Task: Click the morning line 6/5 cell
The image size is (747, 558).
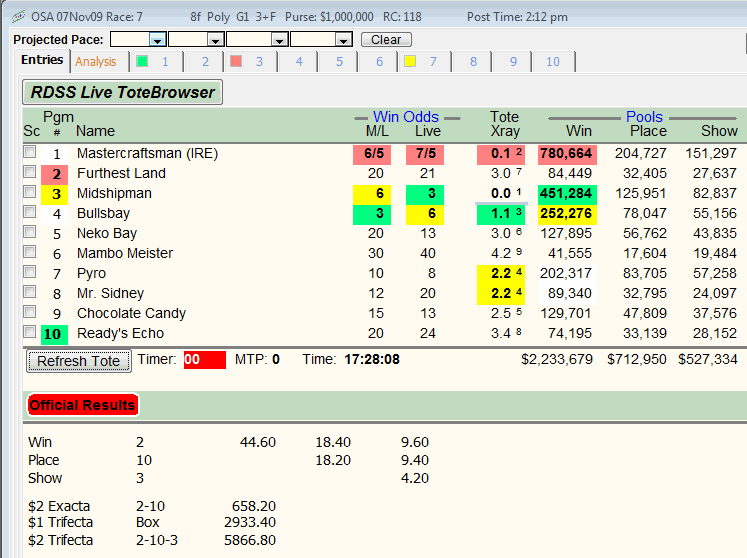Action: click(372, 154)
